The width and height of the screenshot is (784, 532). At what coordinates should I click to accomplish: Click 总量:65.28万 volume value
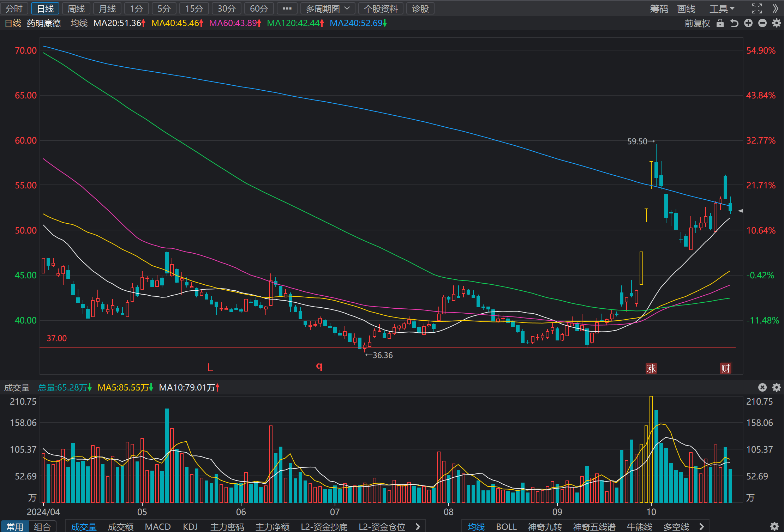pyautogui.click(x=65, y=387)
